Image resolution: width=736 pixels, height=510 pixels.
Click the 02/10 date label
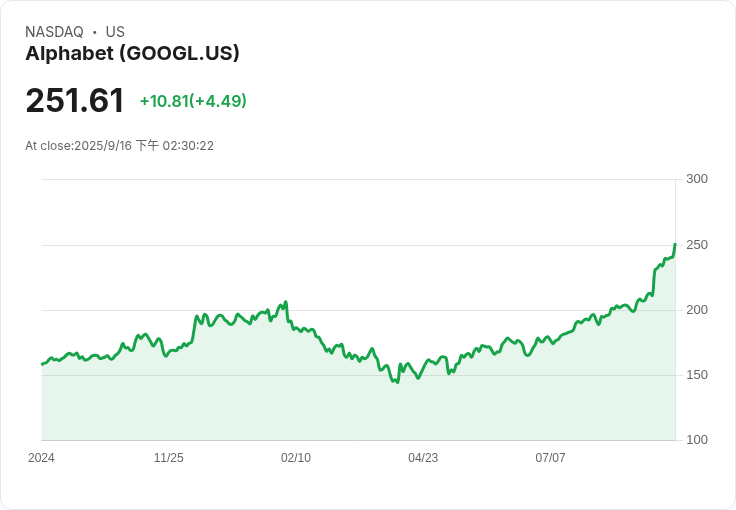click(x=296, y=457)
